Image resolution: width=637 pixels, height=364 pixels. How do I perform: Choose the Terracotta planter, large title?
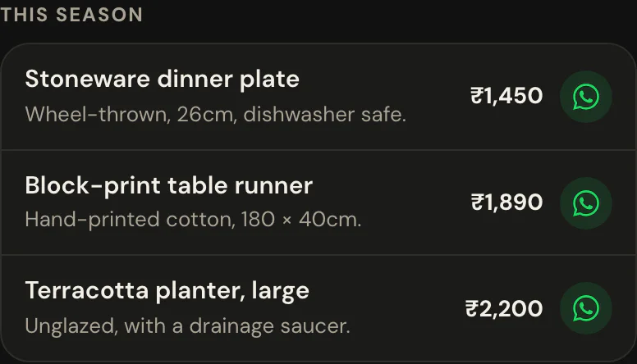pyautogui.click(x=167, y=291)
